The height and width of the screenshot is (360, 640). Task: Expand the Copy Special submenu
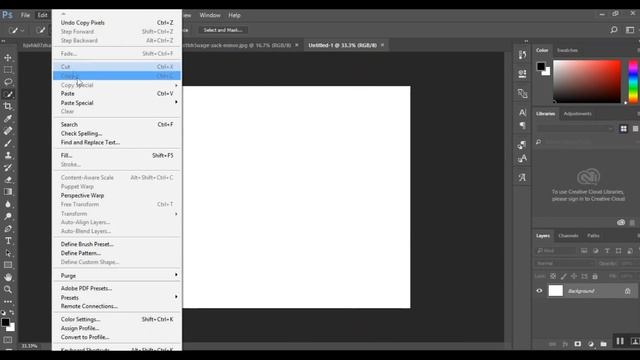pyautogui.click(x=117, y=85)
